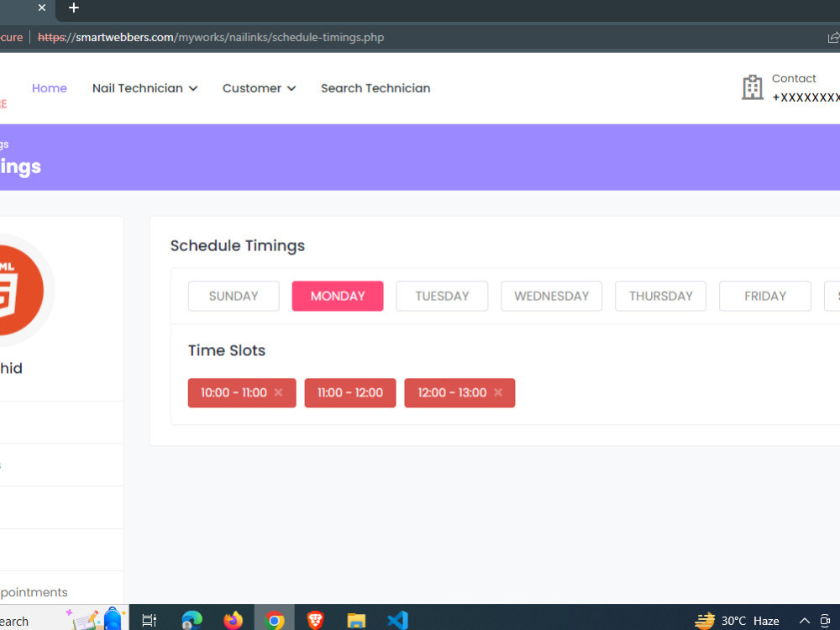Click the Time Slots heading text
Viewport: 840px width, 630px height.
click(227, 350)
